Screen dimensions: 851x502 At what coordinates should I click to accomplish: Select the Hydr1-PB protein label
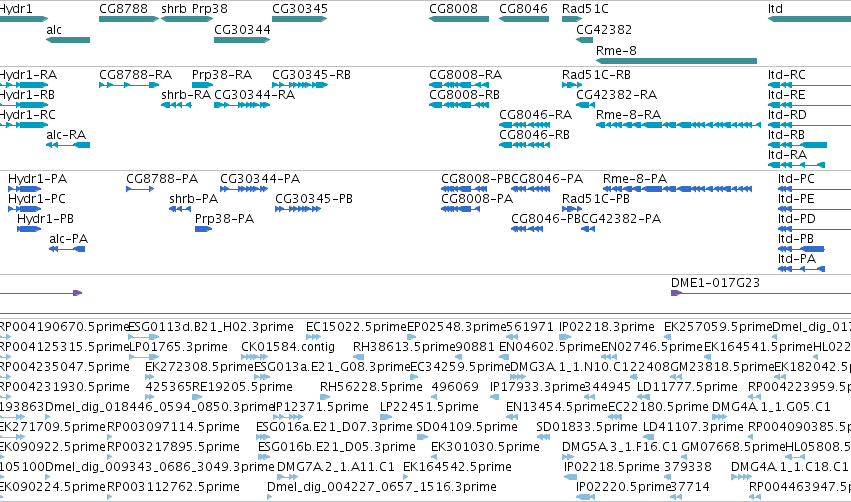pyautogui.click(x=45, y=219)
